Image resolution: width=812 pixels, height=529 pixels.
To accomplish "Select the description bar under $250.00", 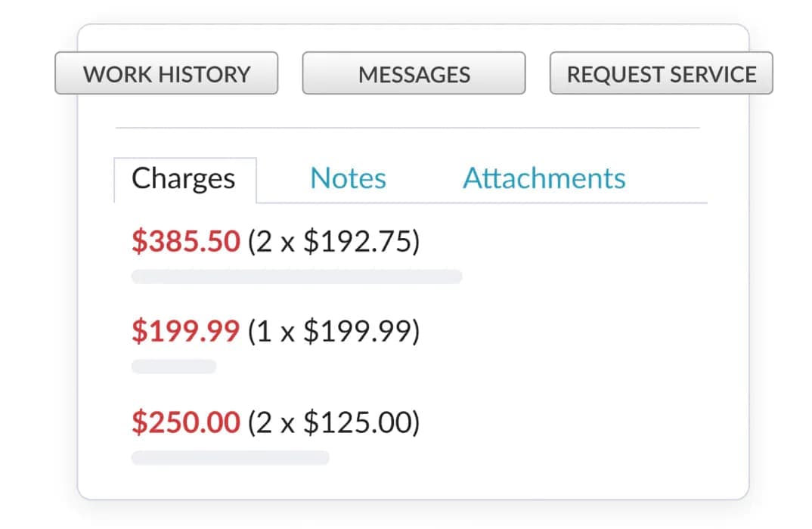I will click(230, 457).
